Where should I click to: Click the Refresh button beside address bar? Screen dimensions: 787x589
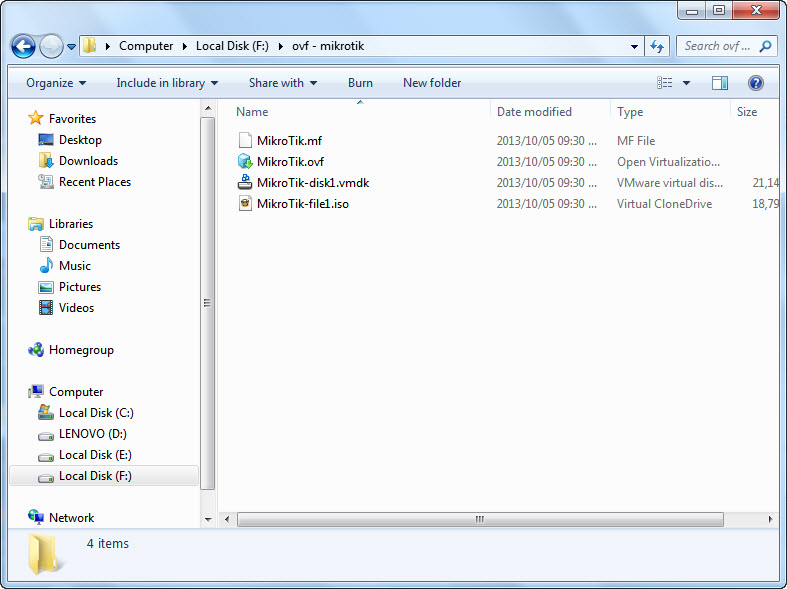pyautogui.click(x=657, y=46)
